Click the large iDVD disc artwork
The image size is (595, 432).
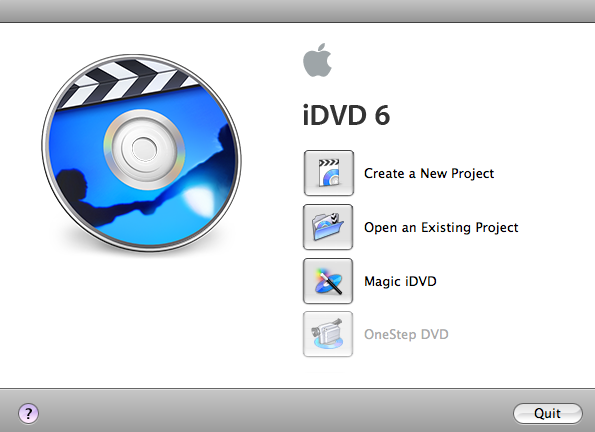tap(141, 153)
